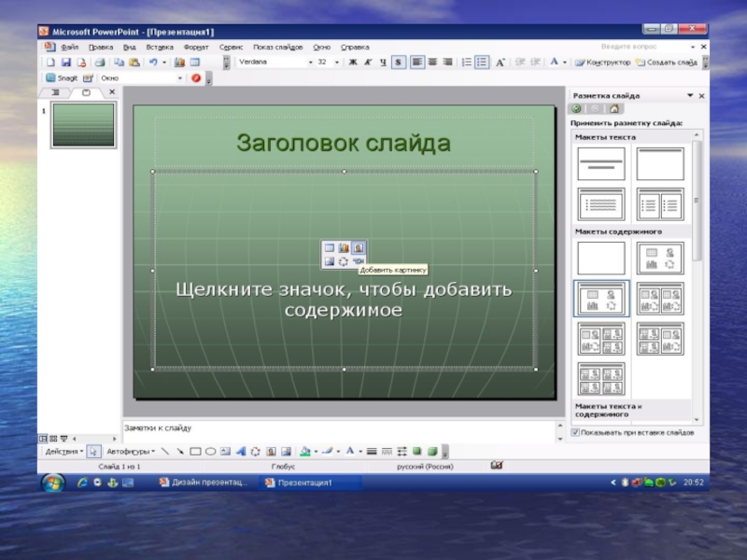Open the fill color dropdown arrow in drawing toolbar
This screenshot has width=747, height=560.
316,452
